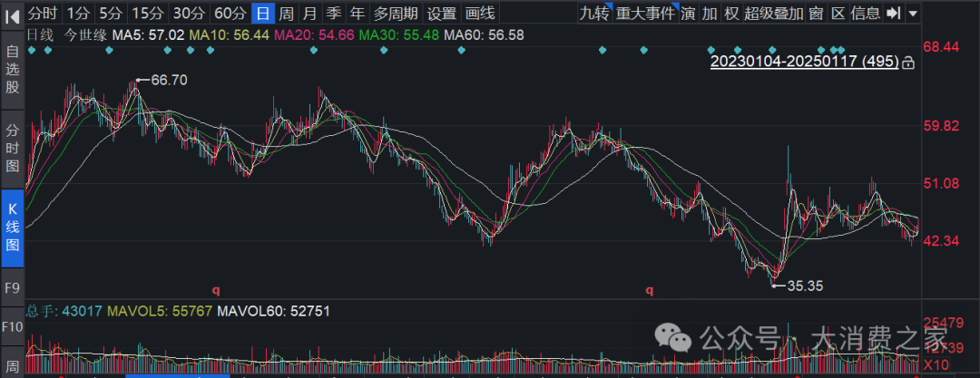Viewport: 980px width, 378px height.
Task: Click the MA60: 56.58 indicator label
Action: (484, 35)
